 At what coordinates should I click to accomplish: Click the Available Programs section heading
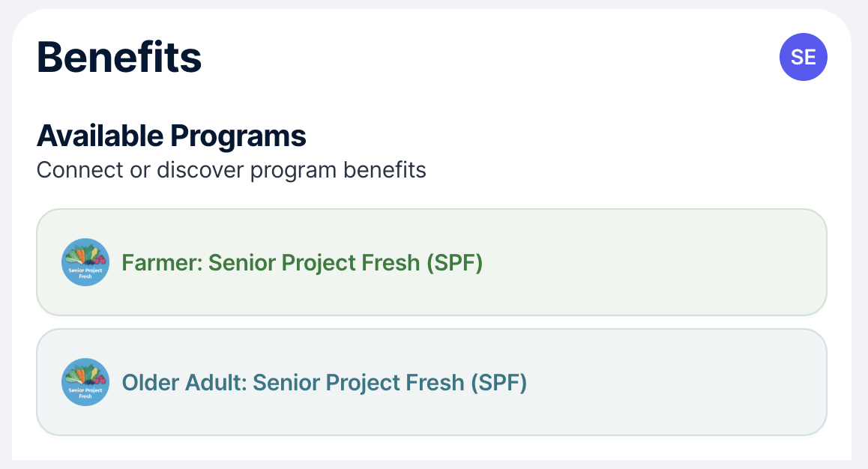click(171, 136)
